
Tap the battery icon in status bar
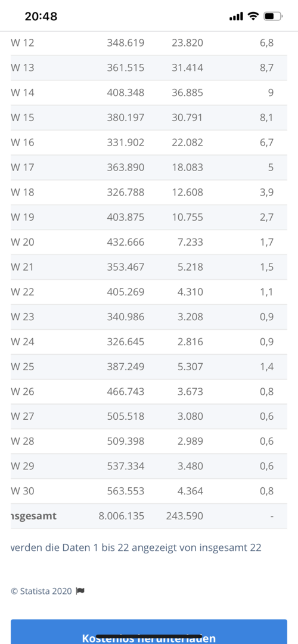(x=272, y=17)
